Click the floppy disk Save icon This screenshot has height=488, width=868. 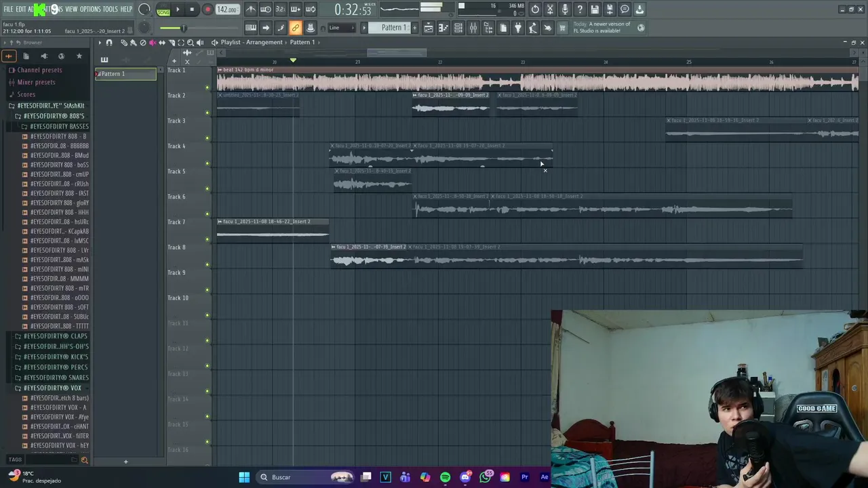(595, 9)
